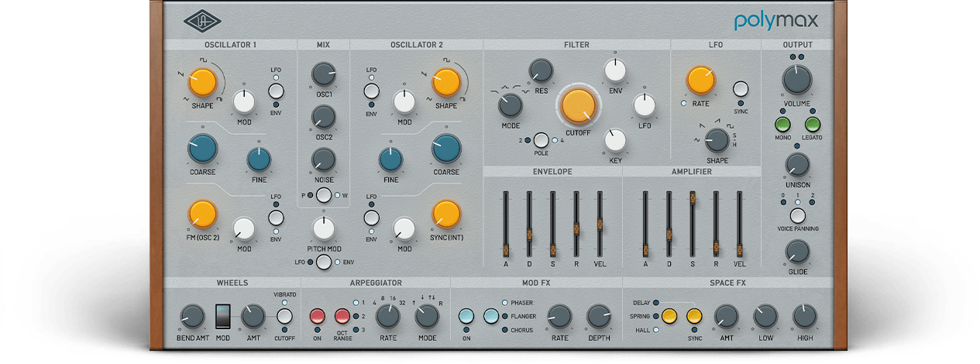The image size is (980, 364).
Task: Click the LFO amount knob in the Filter section
Action: [645, 104]
